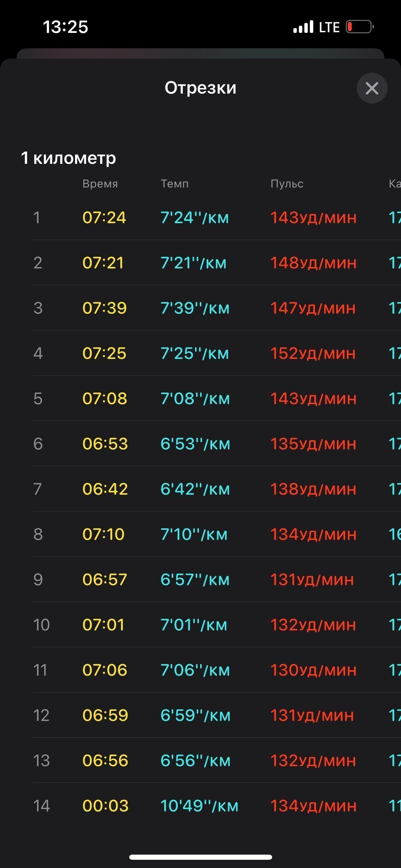Tap the Отрезки sheet title

click(200, 88)
